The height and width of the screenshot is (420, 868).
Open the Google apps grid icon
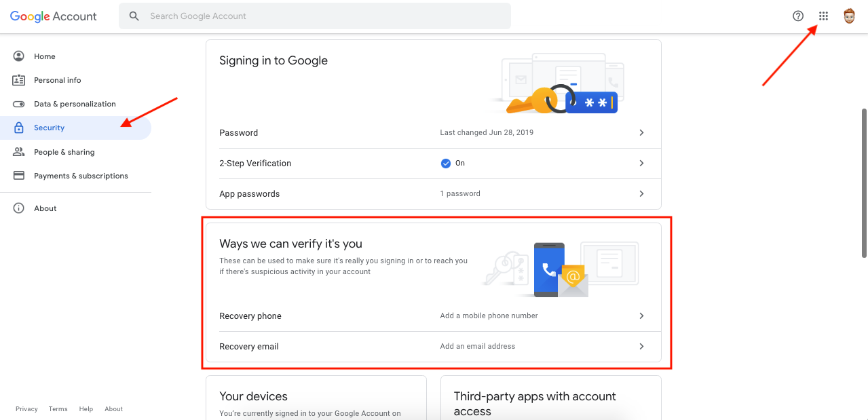coord(823,16)
